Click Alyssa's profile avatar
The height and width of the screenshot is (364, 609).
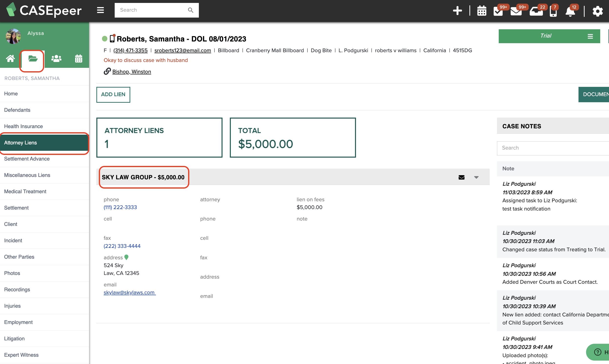click(13, 36)
